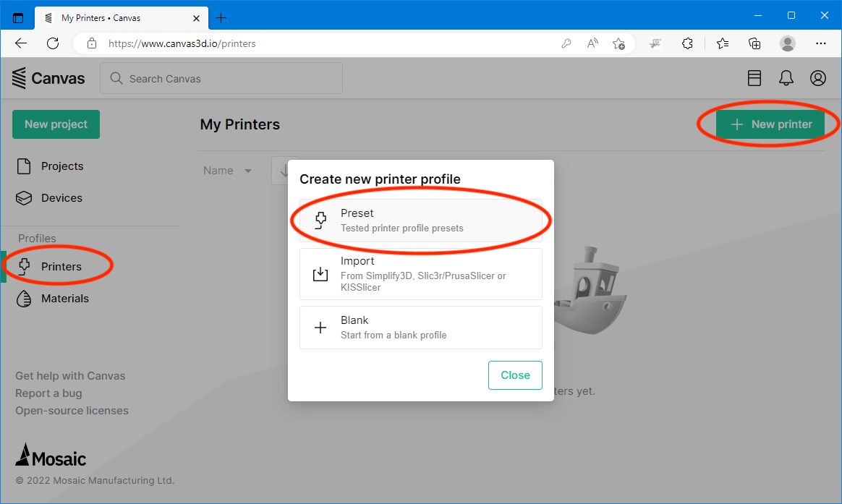This screenshot has height=504, width=842.
Task: Open tab actions menu icon
Action: coord(18,17)
